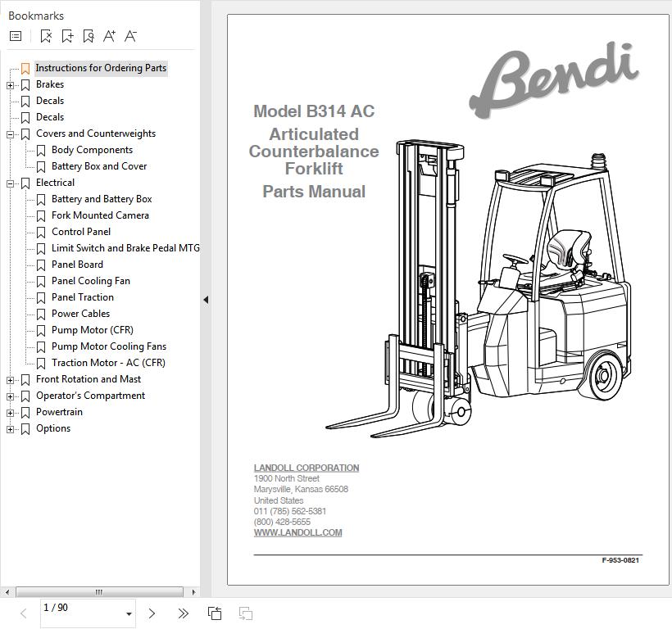Click bookmark icon beside Instructions for Ordering Parts
Screen dimensions: 672x629
pyautogui.click(x=25, y=69)
